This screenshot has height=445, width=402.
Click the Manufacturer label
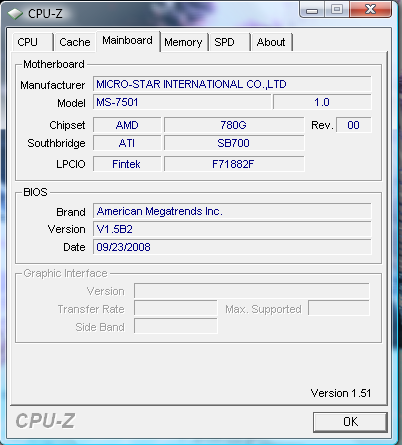(x=53, y=85)
